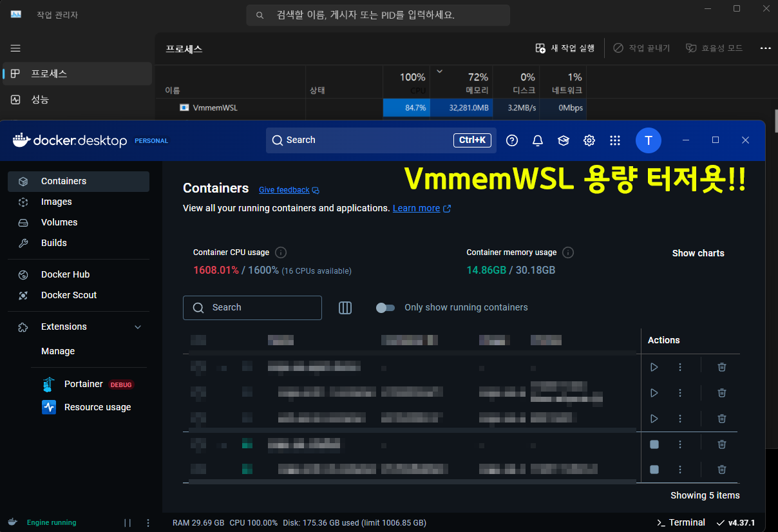Open the Learn more link

pos(416,209)
